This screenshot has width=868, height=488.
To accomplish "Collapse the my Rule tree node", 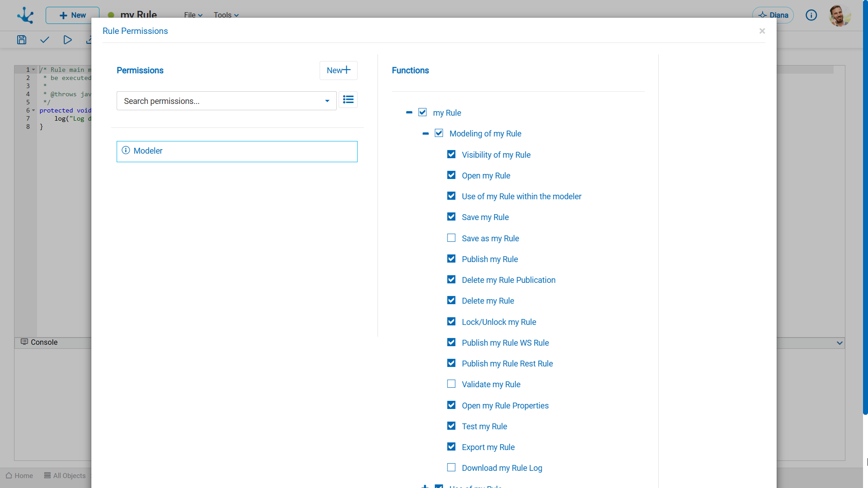I will (409, 113).
